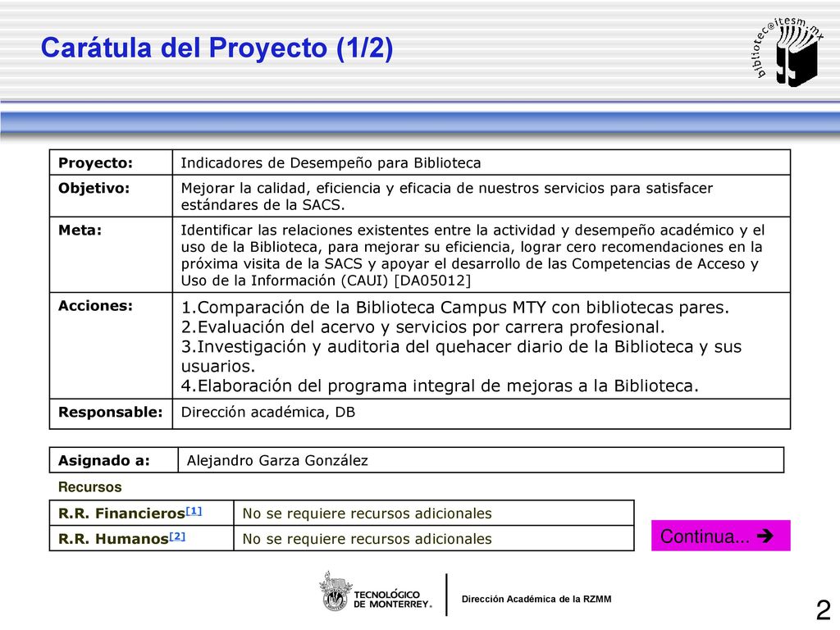Click the Dirección académica, DB cell
This screenshot has height=630, width=840.
[x=481, y=414]
